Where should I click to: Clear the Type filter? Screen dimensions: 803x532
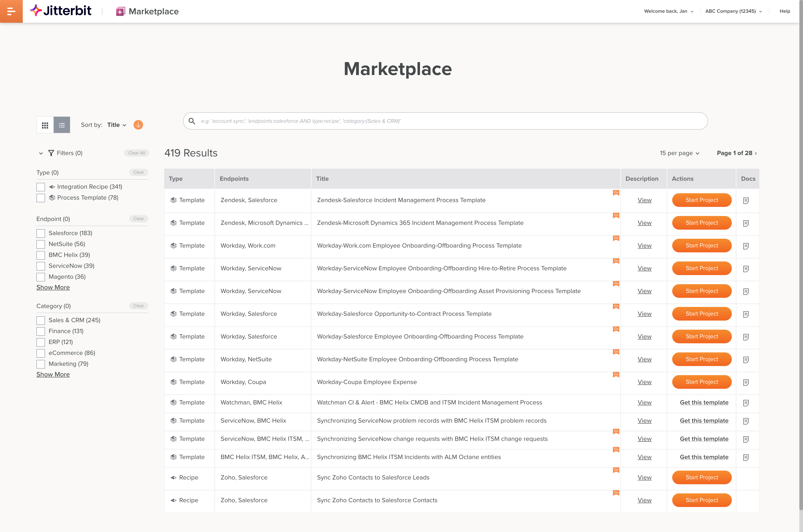(139, 172)
